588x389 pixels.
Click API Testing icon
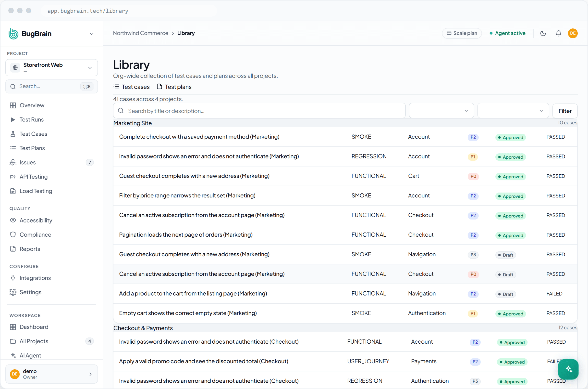tap(13, 177)
